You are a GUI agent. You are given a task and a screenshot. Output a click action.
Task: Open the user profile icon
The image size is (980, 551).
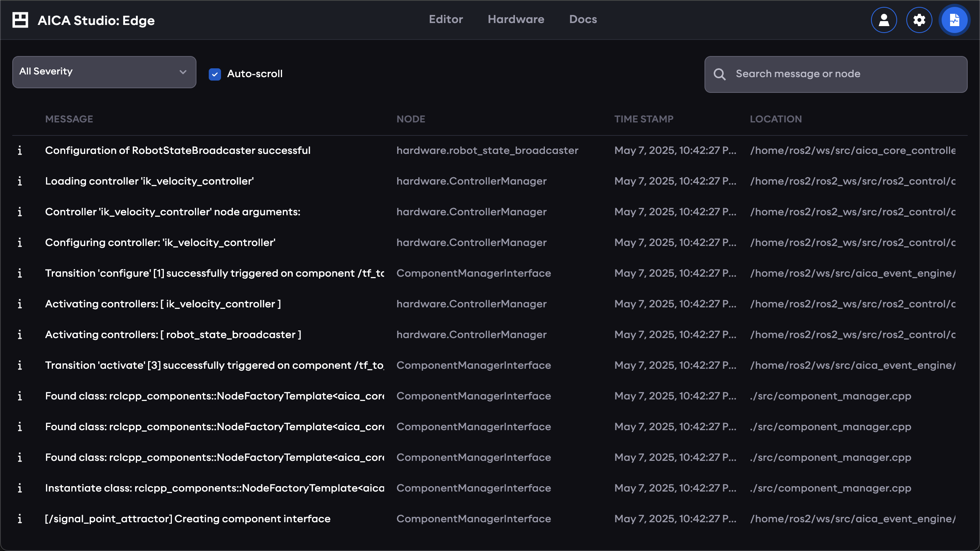(x=884, y=20)
